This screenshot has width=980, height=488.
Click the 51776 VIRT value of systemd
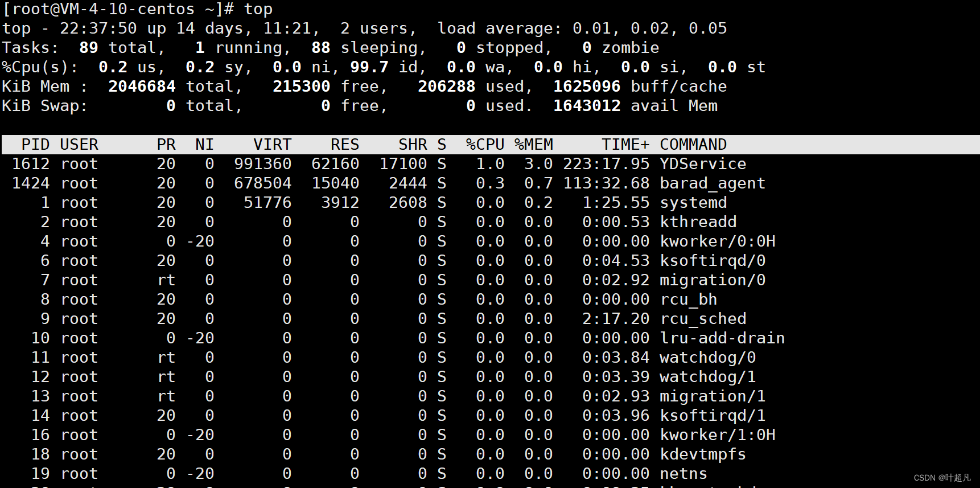point(267,203)
